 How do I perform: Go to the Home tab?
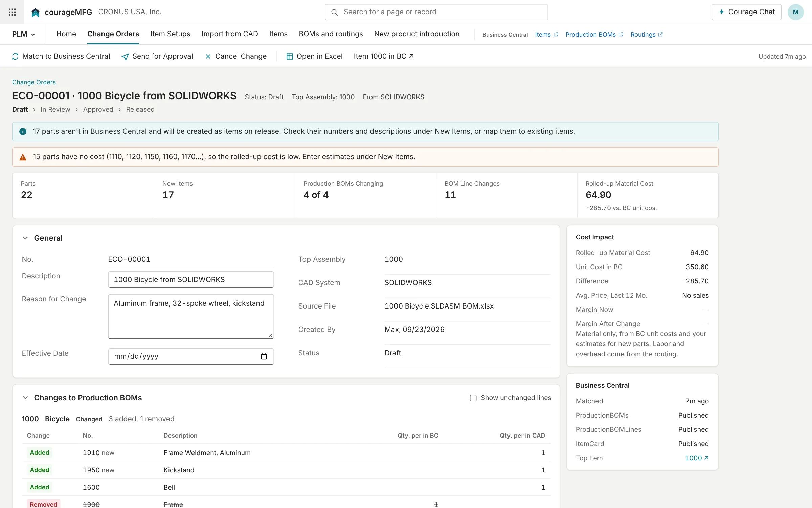66,34
